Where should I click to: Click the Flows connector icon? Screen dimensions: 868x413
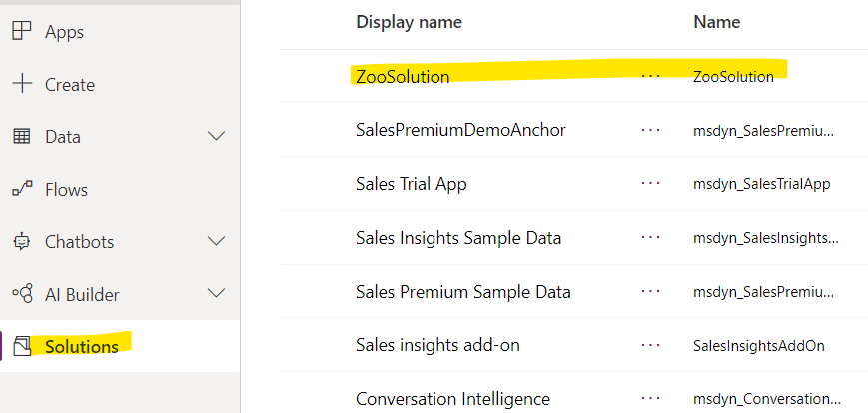click(x=22, y=189)
